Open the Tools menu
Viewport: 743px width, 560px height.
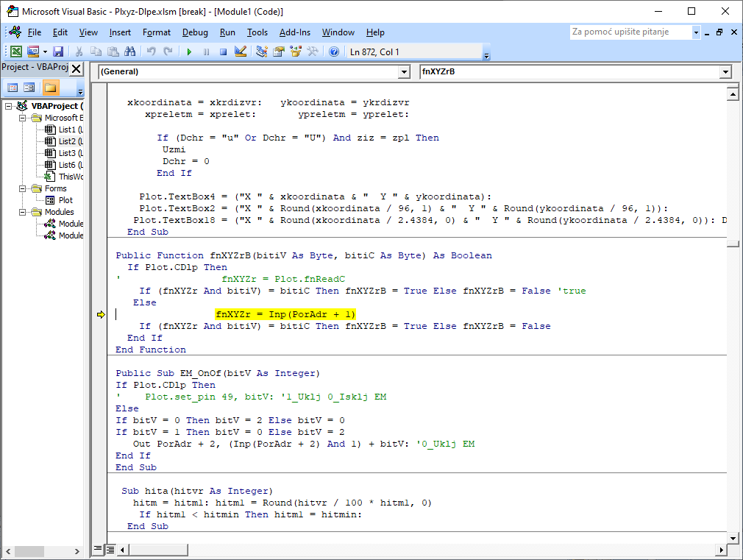point(257,32)
